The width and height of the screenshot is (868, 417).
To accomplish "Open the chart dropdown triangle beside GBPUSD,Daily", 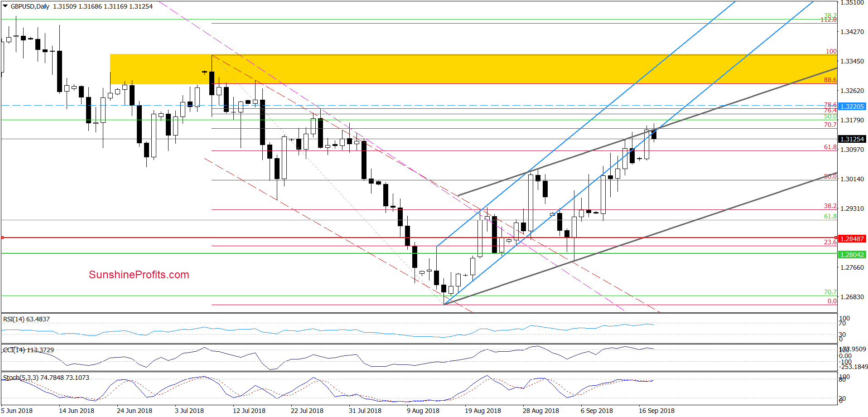I will point(5,6).
